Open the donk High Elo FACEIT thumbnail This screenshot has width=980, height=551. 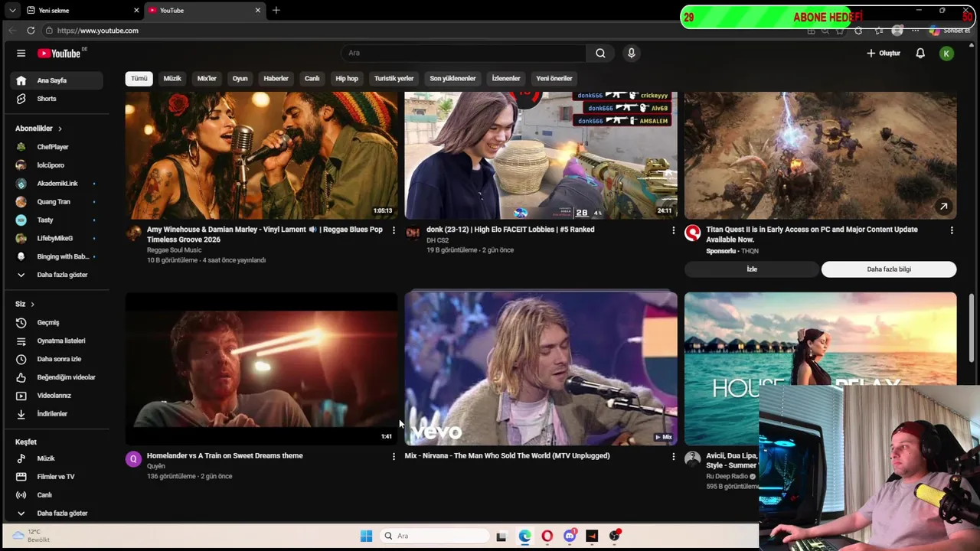(x=541, y=155)
